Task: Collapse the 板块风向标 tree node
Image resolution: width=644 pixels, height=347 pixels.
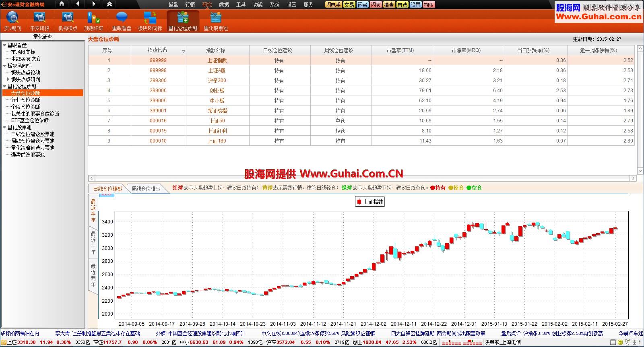Action: (x=4, y=66)
